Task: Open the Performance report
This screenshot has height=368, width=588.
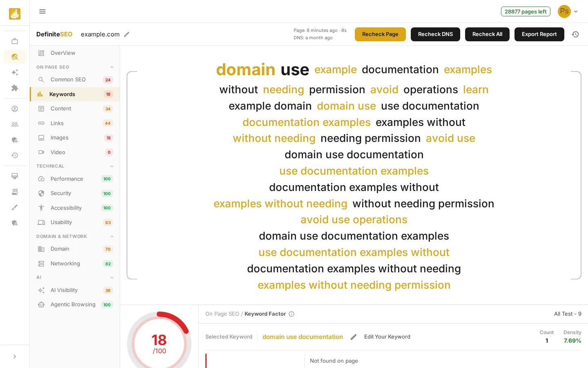Action: [x=75, y=179]
